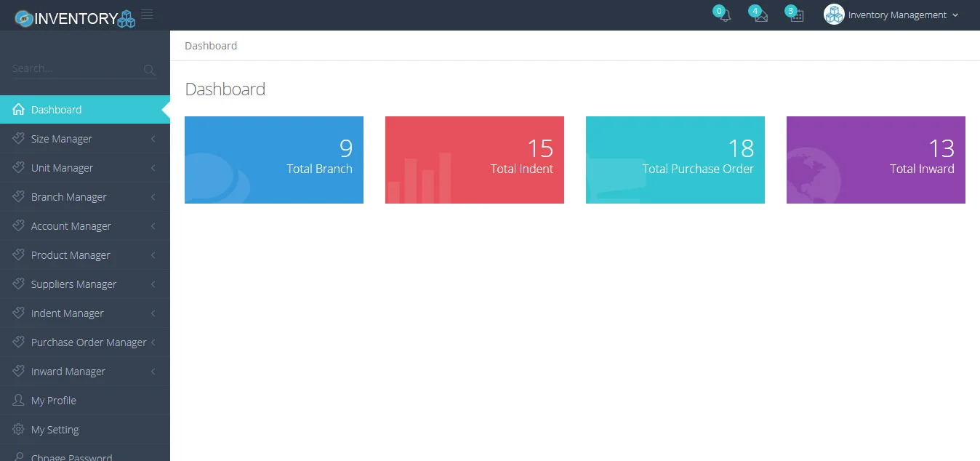Click the Account Manager tag icon
The width and height of the screenshot is (980, 461).
coord(19,225)
